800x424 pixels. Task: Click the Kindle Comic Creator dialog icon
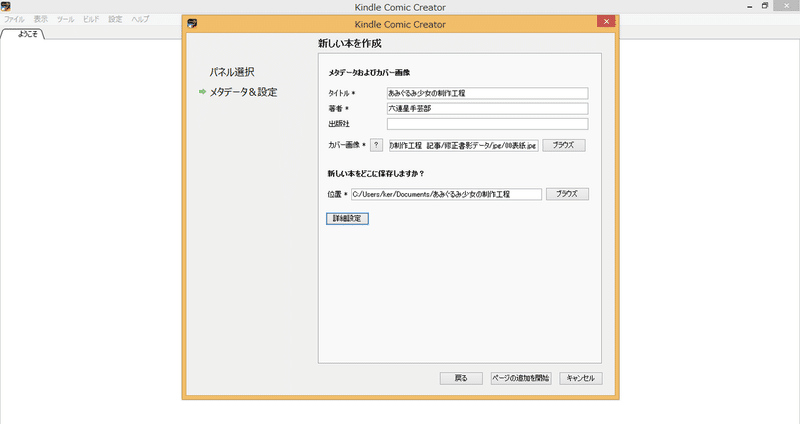pos(192,23)
